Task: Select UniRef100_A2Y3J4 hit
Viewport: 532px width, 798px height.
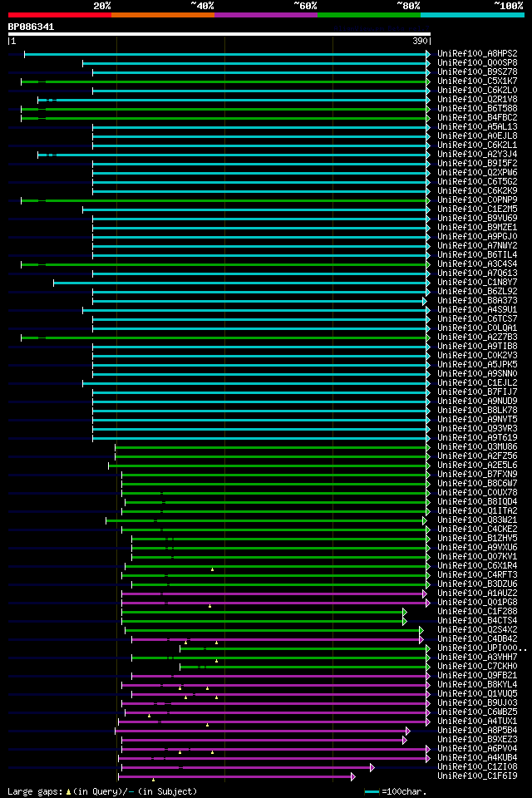Action: 477,155
